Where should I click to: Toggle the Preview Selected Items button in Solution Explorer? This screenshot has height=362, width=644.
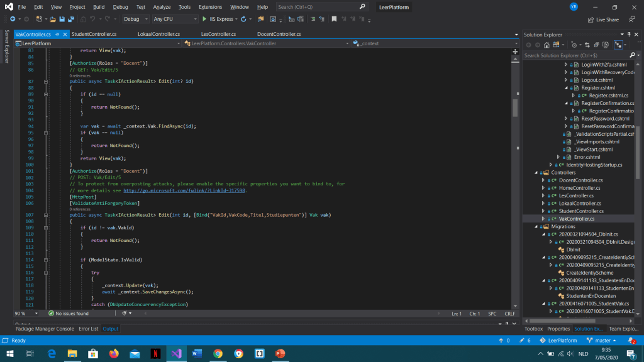click(x=619, y=45)
